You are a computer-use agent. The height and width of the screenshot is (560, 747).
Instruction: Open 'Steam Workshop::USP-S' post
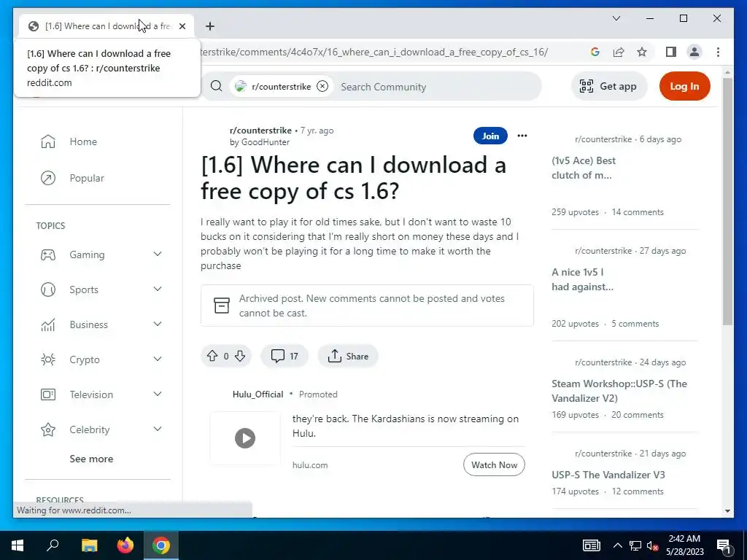[x=619, y=391]
